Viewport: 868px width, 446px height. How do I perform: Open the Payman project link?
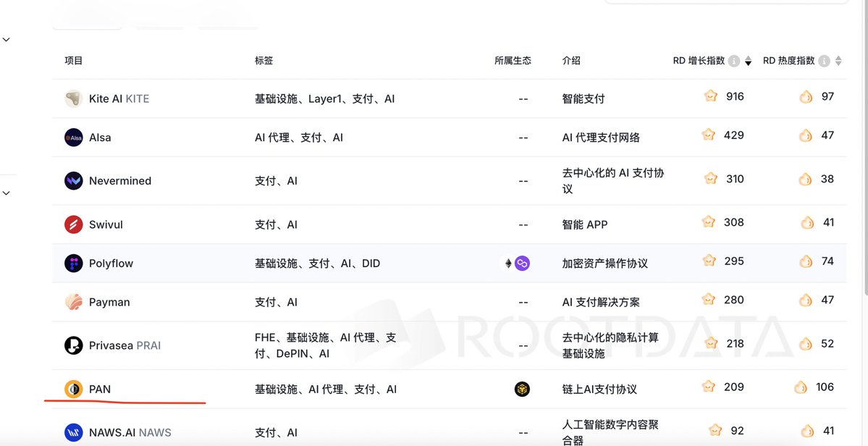[109, 302]
